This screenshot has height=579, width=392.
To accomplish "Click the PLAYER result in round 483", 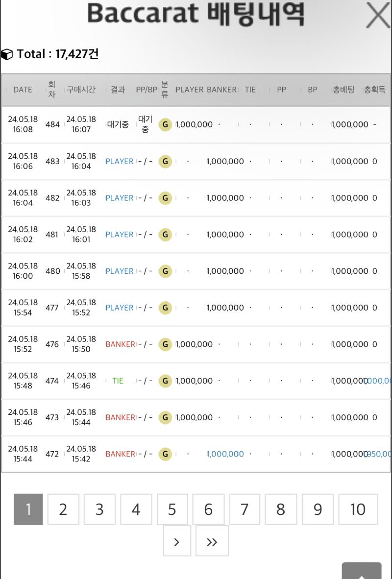I will pyautogui.click(x=120, y=161).
